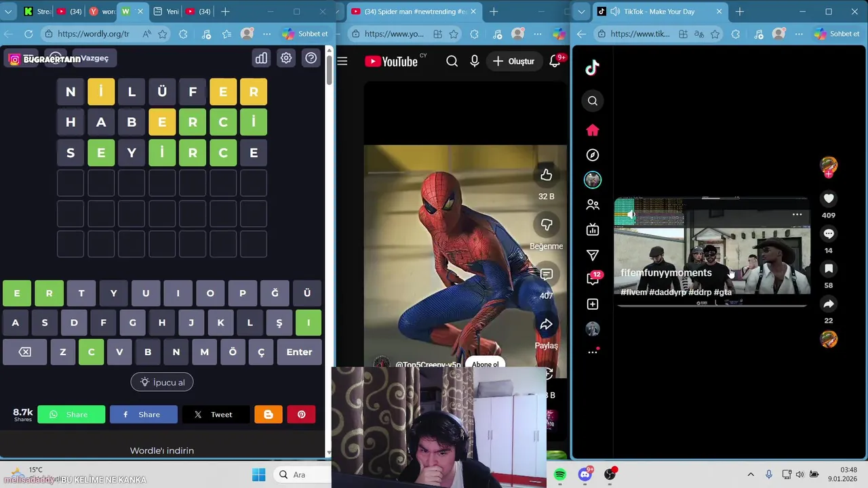Image resolution: width=868 pixels, height=488 pixels.
Task: Open TikTok sidebar more options dots
Action: tap(593, 352)
